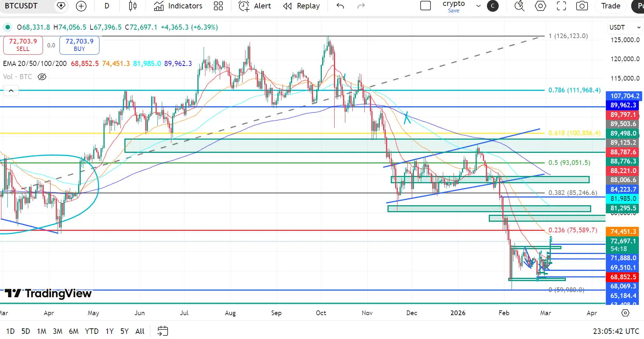The image size is (644, 339).
Task: Create a new Alert
Action: 255,6
